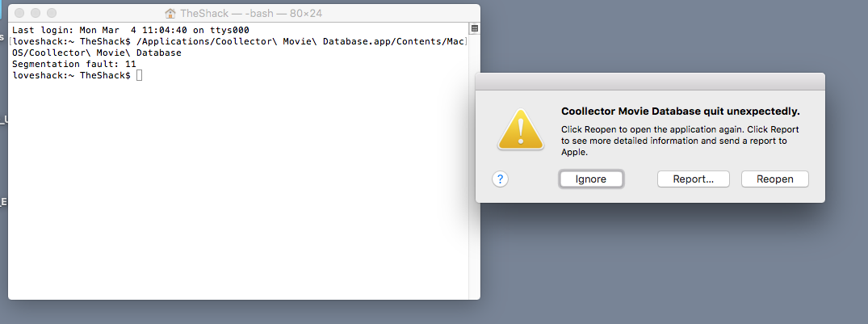The width and height of the screenshot is (868, 324).
Task: Click the crash dialog title bar
Action: [x=650, y=82]
